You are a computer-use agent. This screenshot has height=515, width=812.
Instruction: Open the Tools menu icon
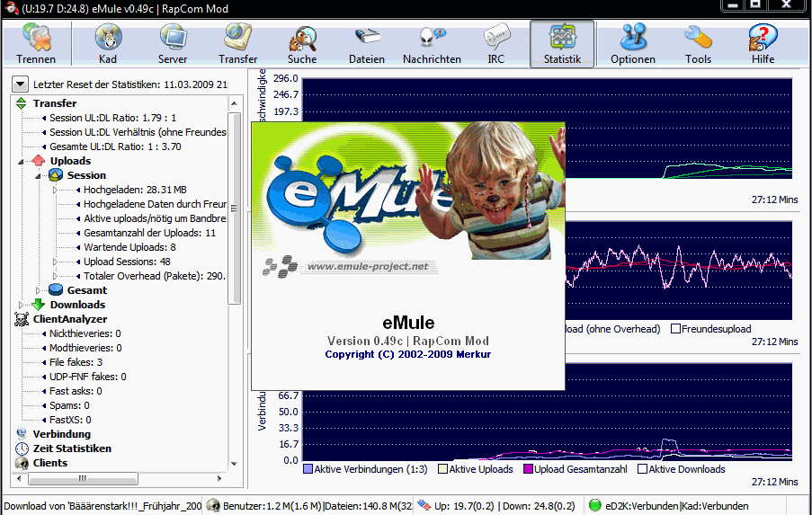698,39
